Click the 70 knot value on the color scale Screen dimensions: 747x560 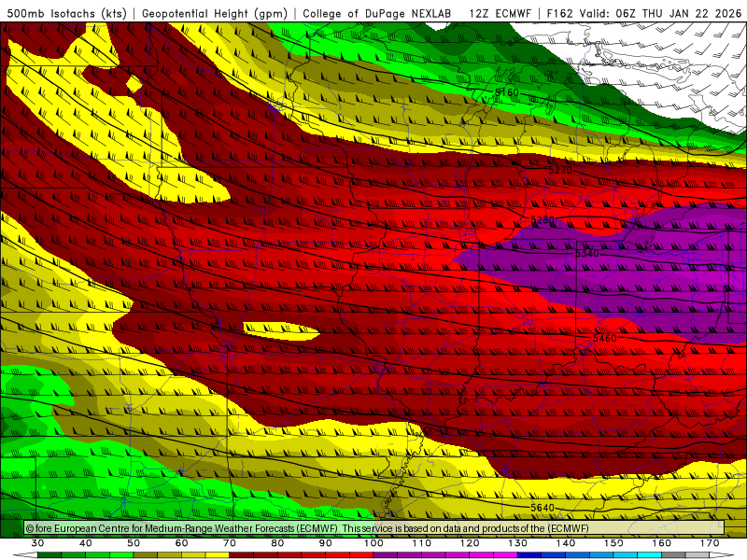pyautogui.click(x=230, y=543)
